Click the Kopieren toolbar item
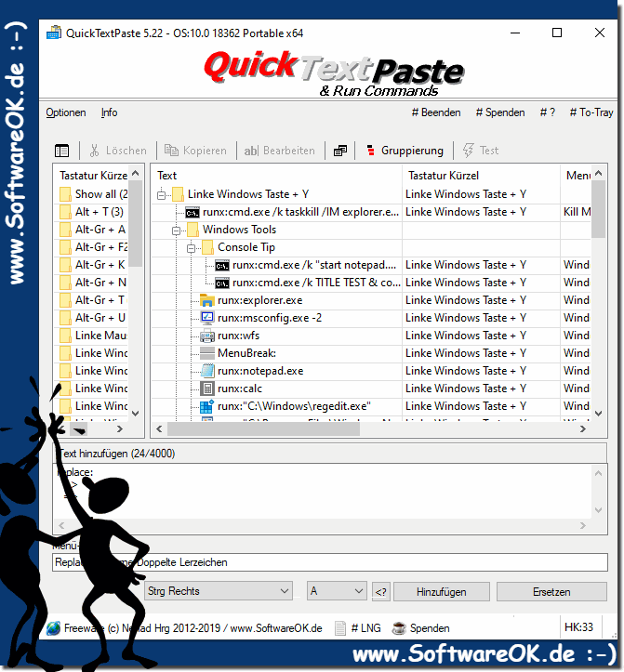The height and width of the screenshot is (672, 624). 195,151
